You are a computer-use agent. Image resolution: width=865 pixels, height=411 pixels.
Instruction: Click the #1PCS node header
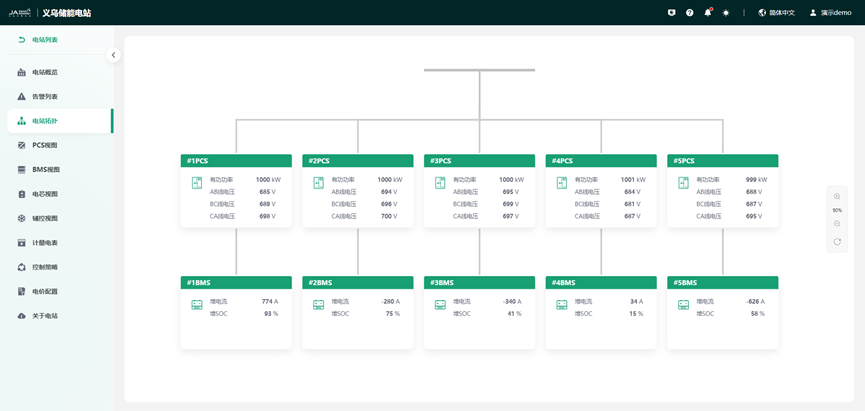[236, 160]
